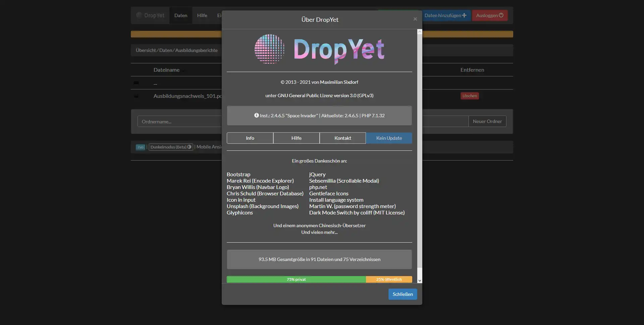The height and width of the screenshot is (325, 644).
Task: Click the DropYet globe logo in the dialog
Action: point(269,49)
